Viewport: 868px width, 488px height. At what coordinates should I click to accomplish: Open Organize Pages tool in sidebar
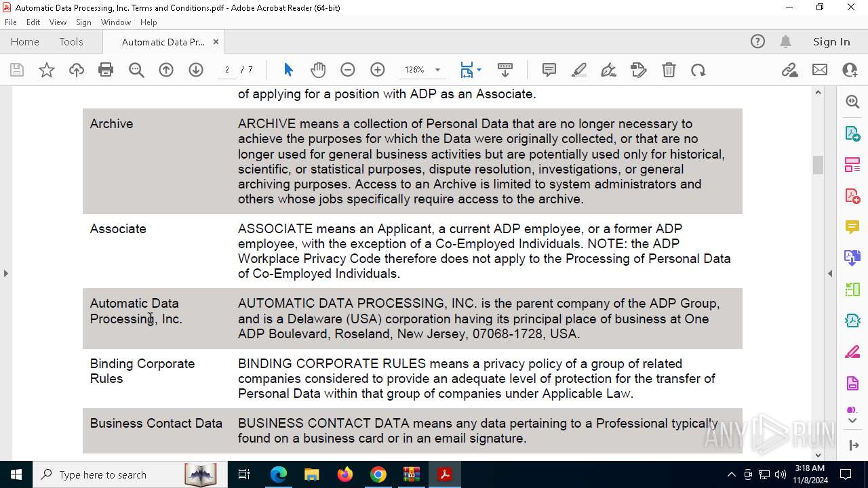point(852,164)
